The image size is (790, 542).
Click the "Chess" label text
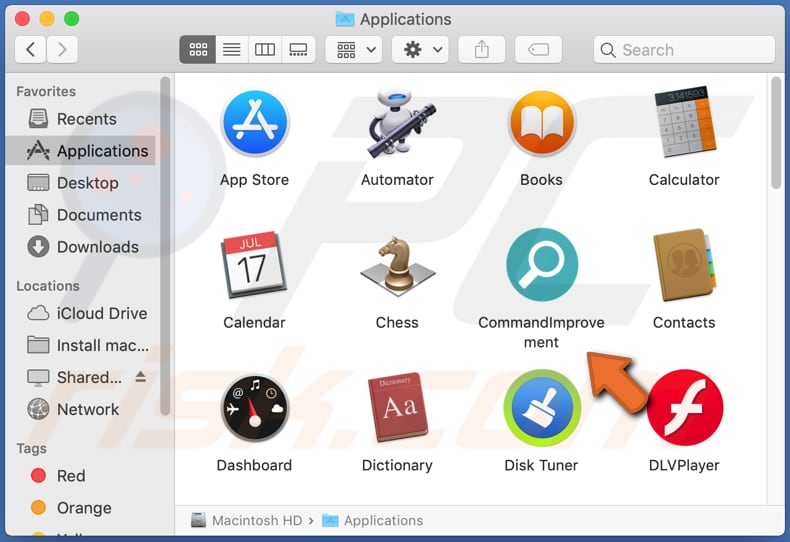point(397,322)
